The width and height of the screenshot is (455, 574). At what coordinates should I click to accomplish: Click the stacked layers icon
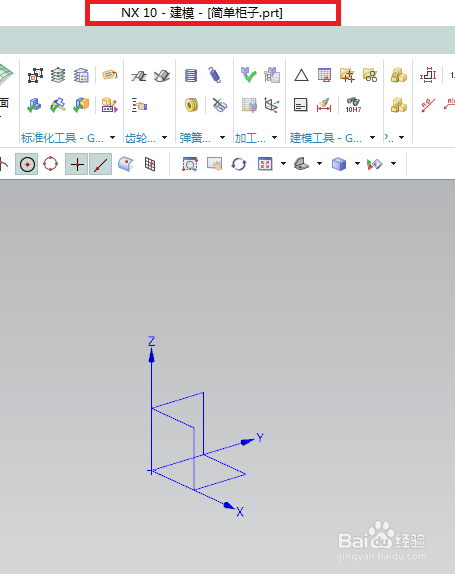[x=58, y=75]
